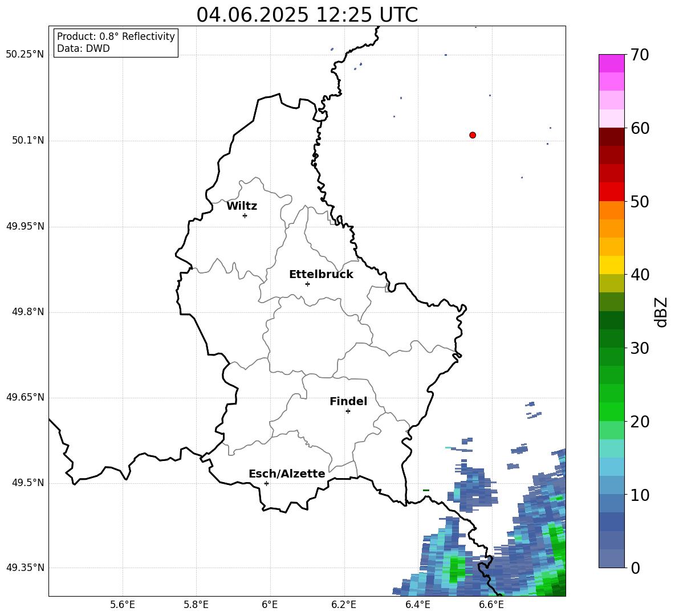Click the Data: DWD text

coord(83,48)
